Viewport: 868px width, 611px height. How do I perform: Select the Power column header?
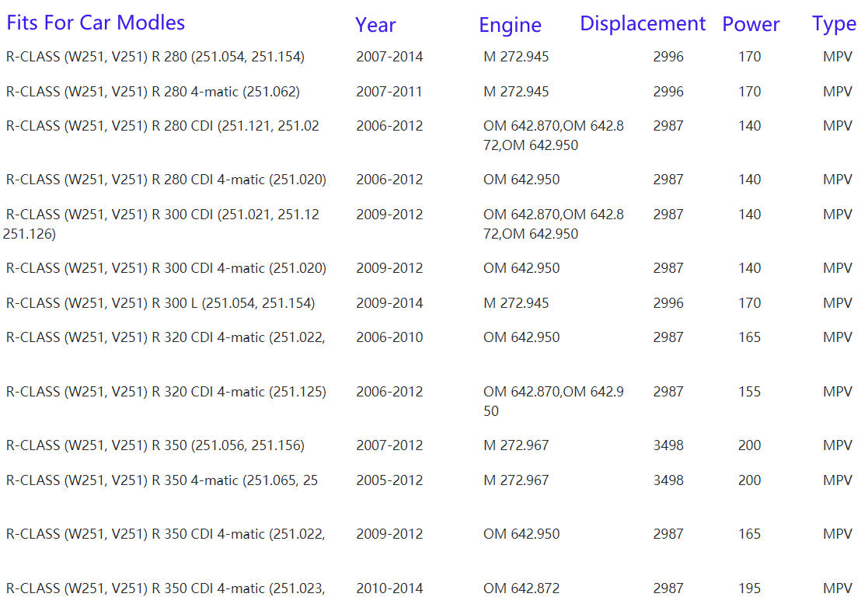point(751,24)
